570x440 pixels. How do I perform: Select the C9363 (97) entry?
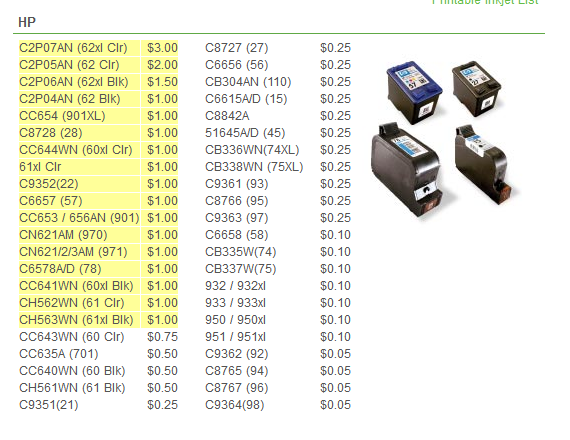pyautogui.click(x=237, y=218)
